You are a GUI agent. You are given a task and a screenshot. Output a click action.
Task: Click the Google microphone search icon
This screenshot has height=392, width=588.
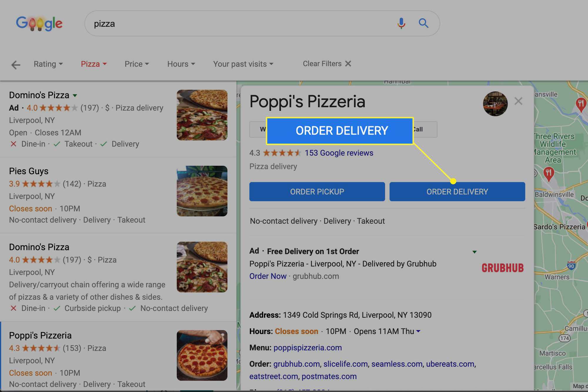[x=400, y=24]
